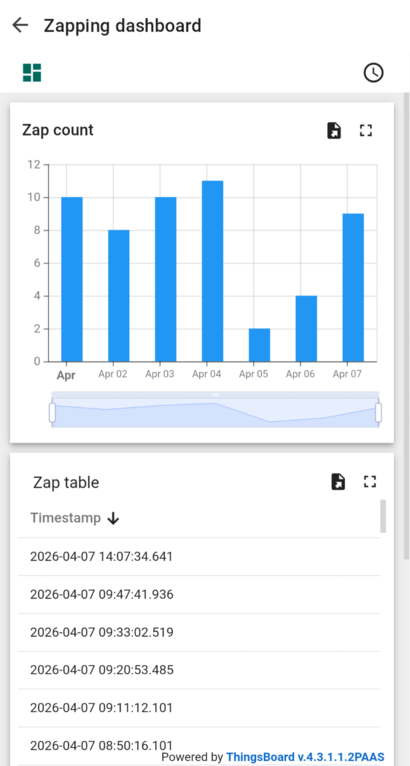Click the right handle of chart range slider

(x=378, y=412)
